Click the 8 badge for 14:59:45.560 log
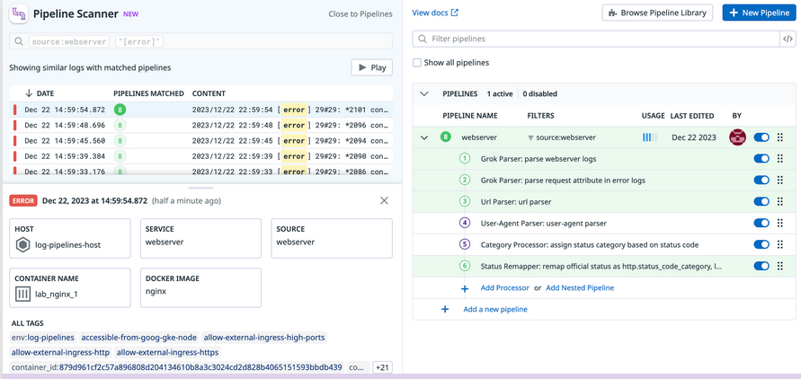Viewport: 801px width, 379px height. pos(120,140)
